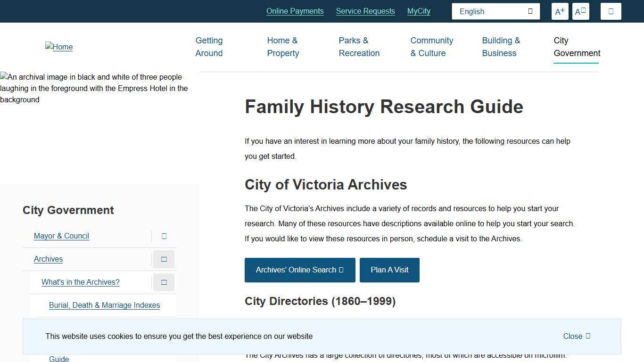Open the homepage via the Home logo
Image resolution: width=644 pixels, height=362 pixels.
[59, 47]
